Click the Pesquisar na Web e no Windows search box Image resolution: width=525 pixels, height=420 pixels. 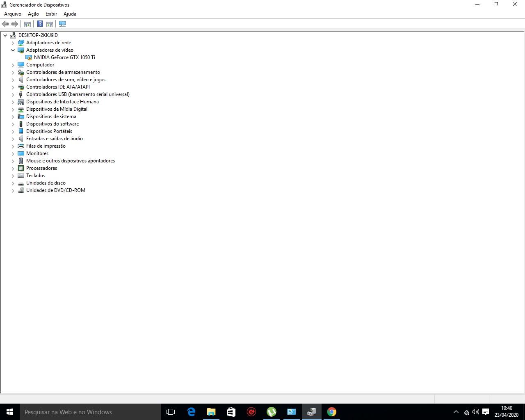[90, 412]
